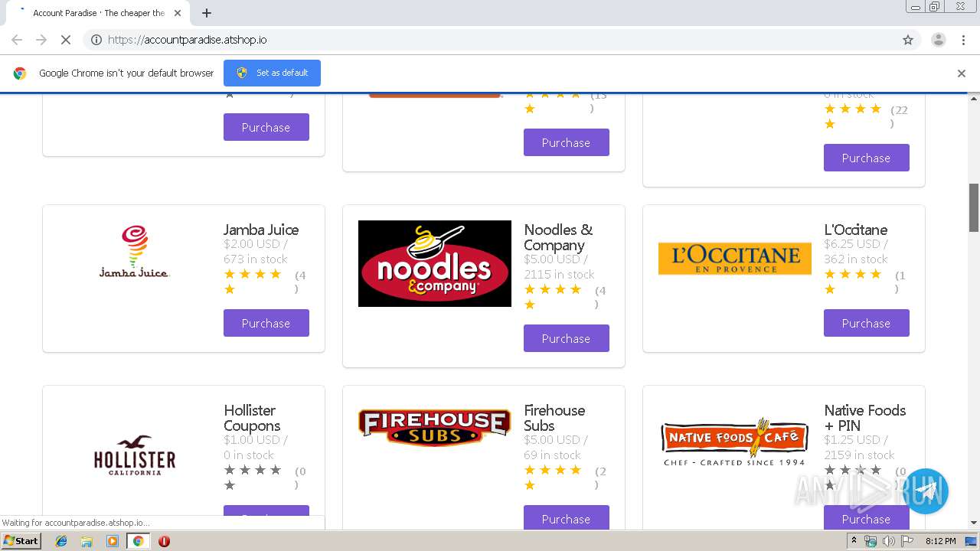This screenshot has height=551, width=980.
Task: Click the "$5.00 USD / 2115 in stock" text
Action: click(x=560, y=266)
